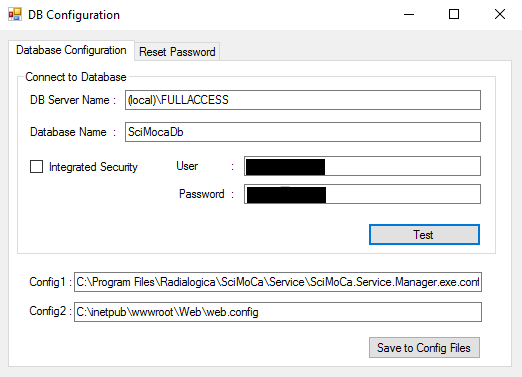522x377 pixels.
Task: Enable the Integrated Security checkbox
Action: tap(36, 166)
